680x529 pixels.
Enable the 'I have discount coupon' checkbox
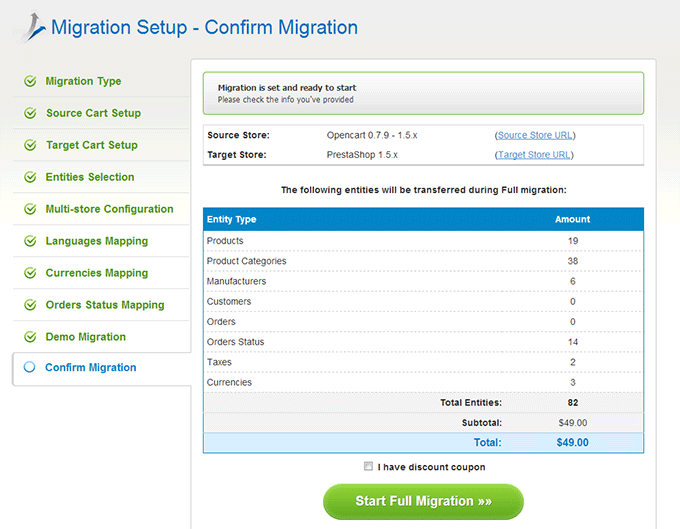(368, 466)
